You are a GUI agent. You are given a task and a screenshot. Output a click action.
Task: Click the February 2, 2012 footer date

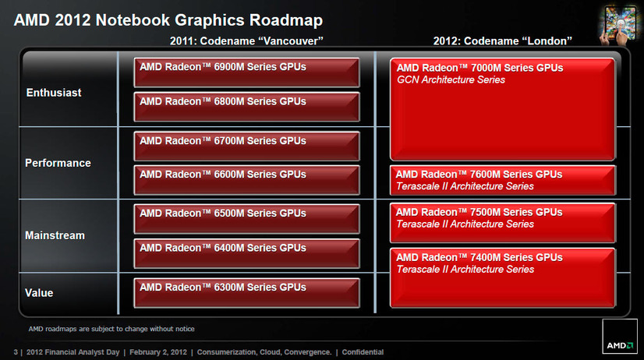[158, 352]
